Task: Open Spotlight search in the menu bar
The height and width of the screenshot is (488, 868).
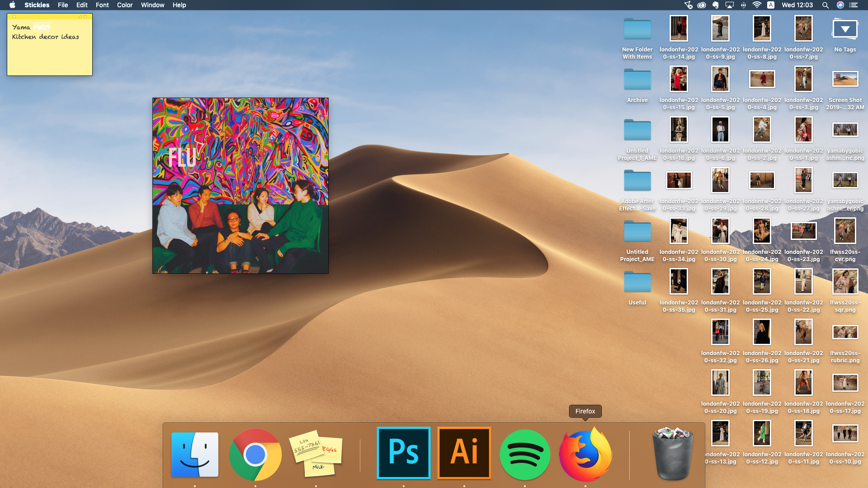Action: click(x=825, y=5)
